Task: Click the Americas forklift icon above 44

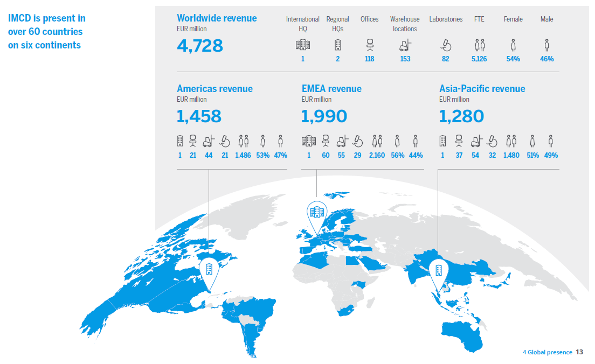Action: click(x=209, y=141)
